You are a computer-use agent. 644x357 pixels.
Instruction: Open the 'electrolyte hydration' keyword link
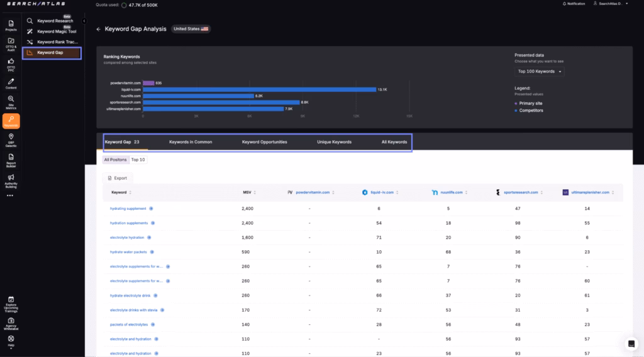[126, 238]
